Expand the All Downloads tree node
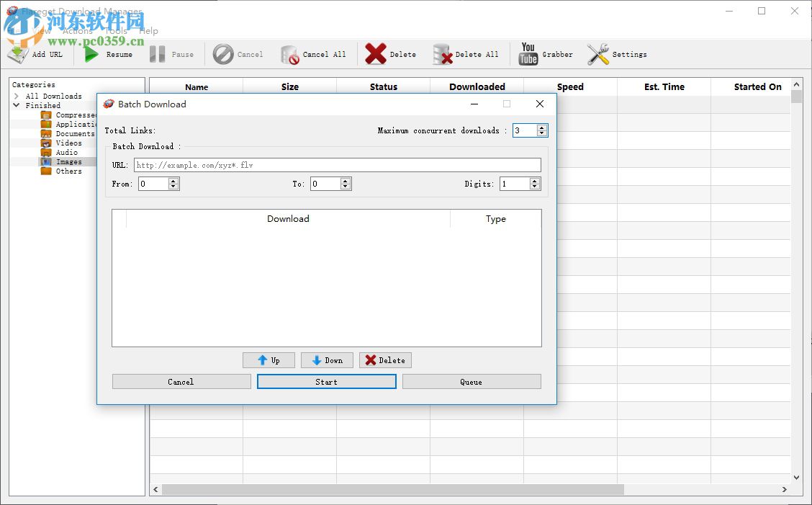This screenshot has height=505, width=812. click(17, 96)
